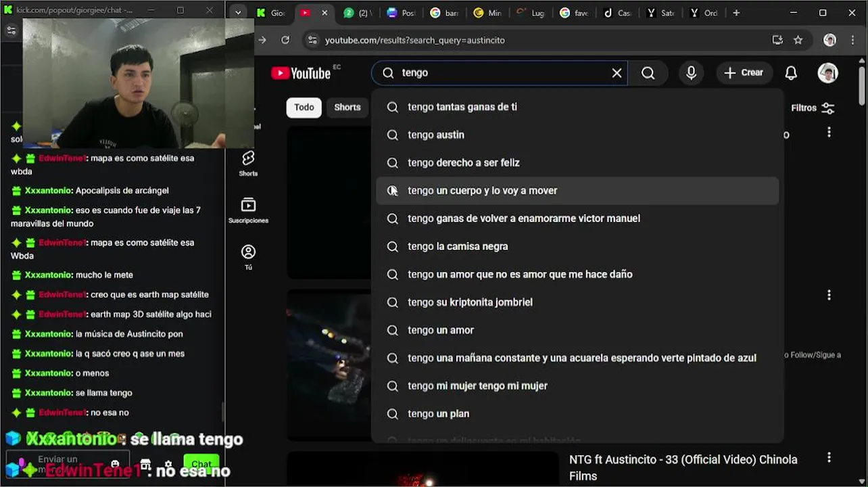Open YouTube notifications bell

791,73
